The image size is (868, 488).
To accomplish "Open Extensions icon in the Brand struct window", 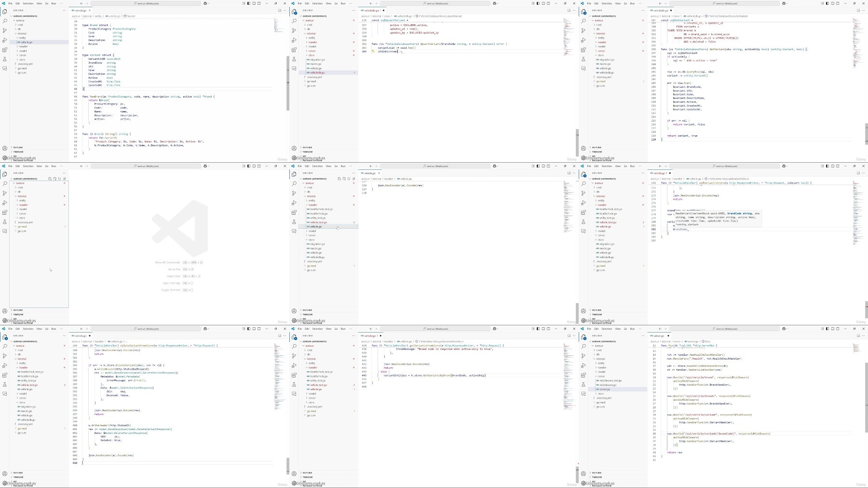I will [x=5, y=50].
